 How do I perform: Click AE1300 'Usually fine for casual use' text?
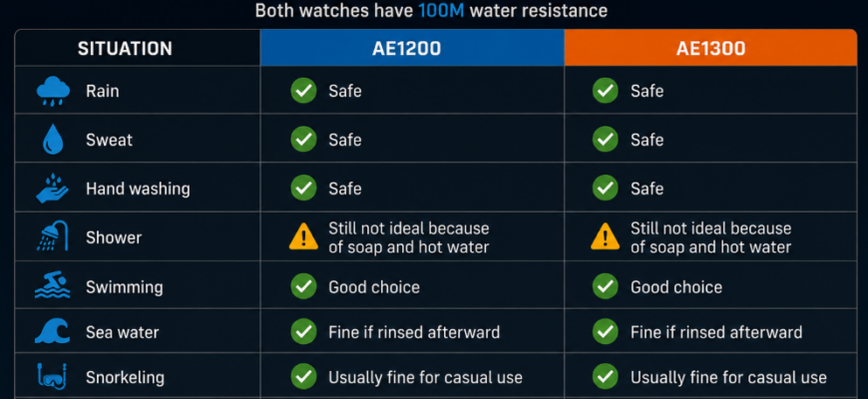728,377
